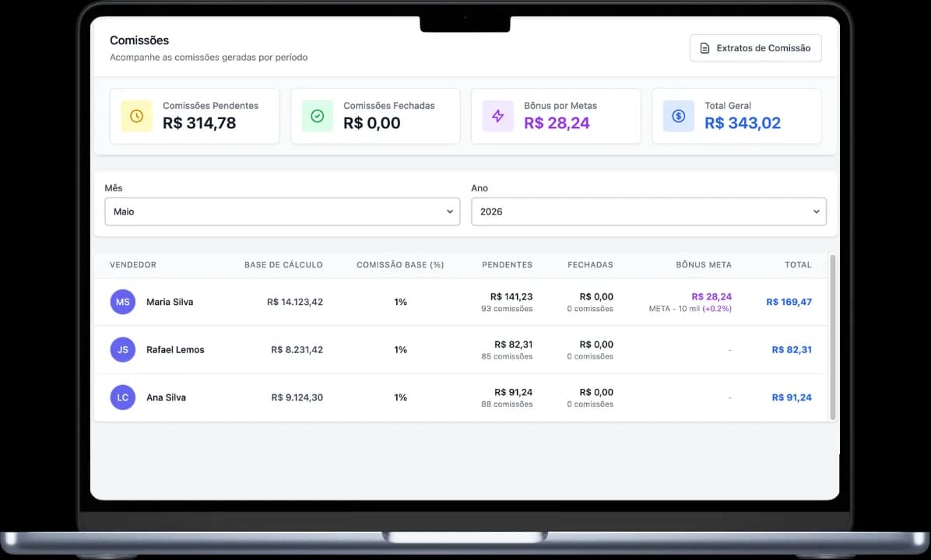Click the R$ 8.231,42 base value
The width and height of the screenshot is (931, 560).
297,350
